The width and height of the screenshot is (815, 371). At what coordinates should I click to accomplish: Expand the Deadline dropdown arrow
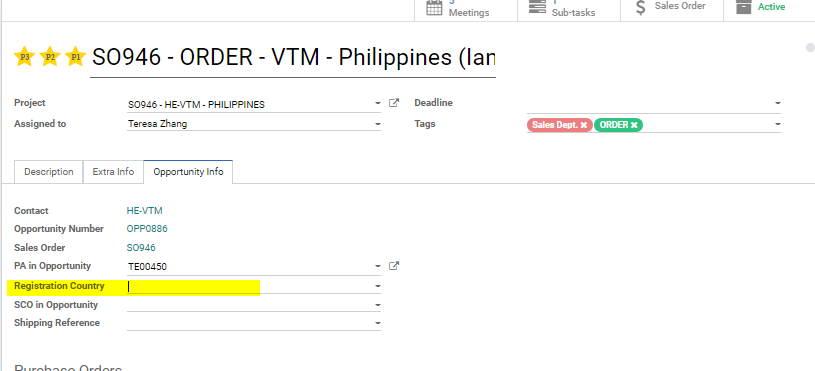778,103
